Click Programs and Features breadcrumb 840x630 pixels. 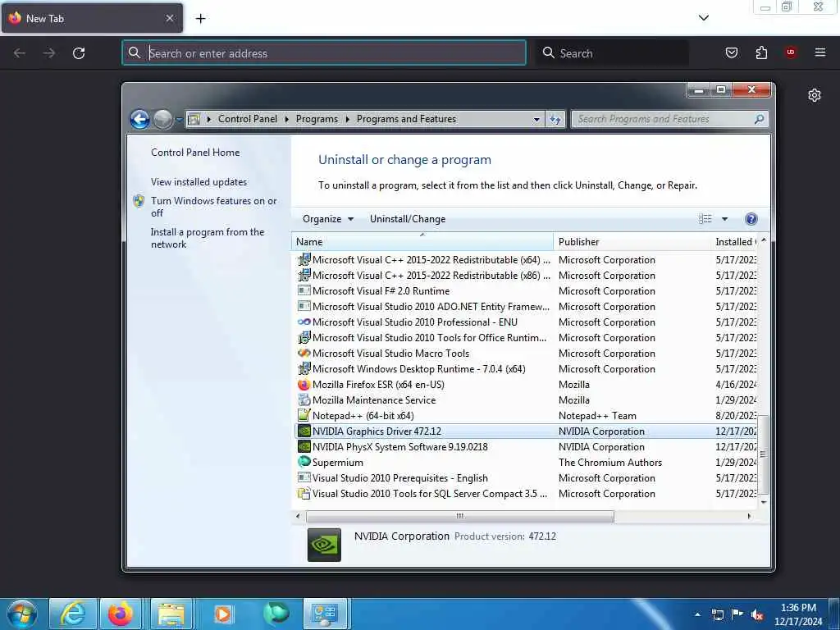click(406, 119)
